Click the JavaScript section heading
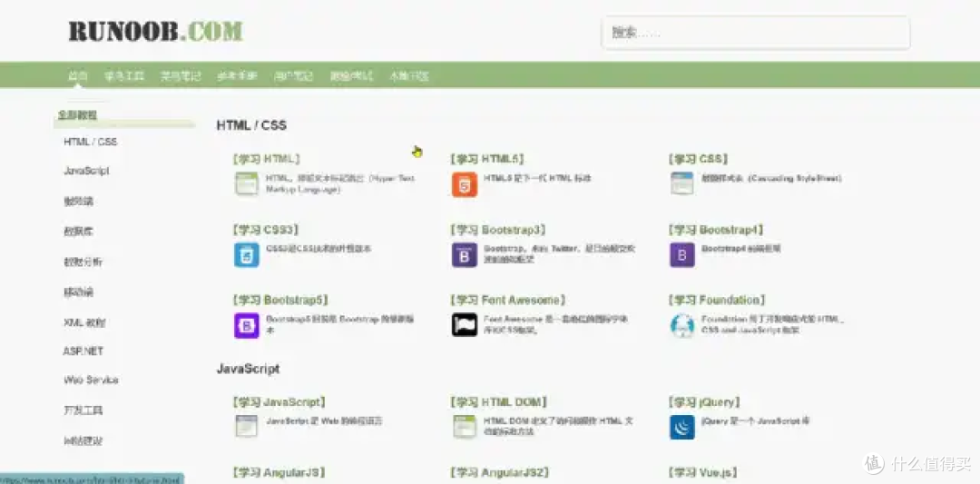This screenshot has height=484, width=980. tap(248, 369)
